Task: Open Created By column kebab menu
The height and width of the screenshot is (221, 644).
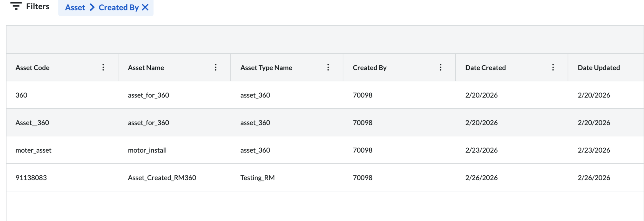Action: [x=440, y=67]
